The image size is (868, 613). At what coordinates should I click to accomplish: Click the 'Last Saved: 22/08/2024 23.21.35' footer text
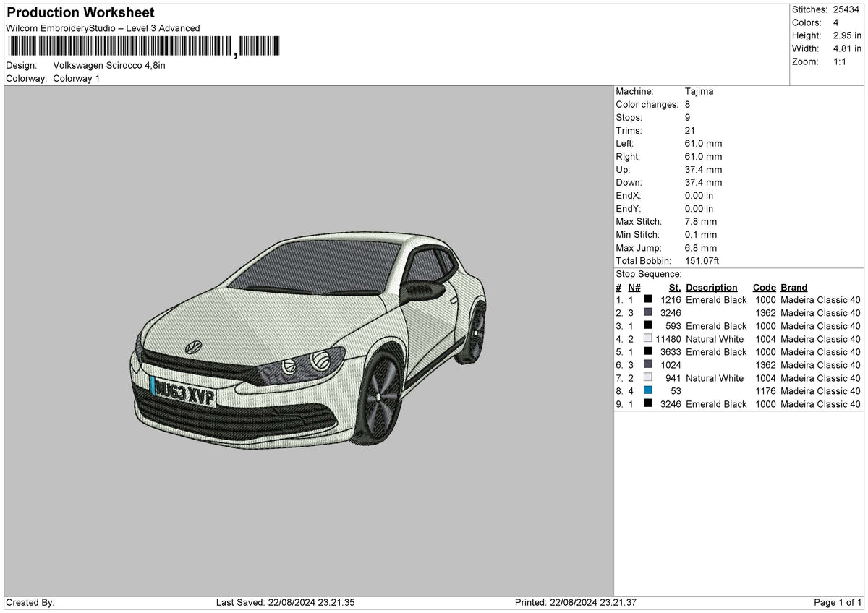pyautogui.click(x=285, y=603)
